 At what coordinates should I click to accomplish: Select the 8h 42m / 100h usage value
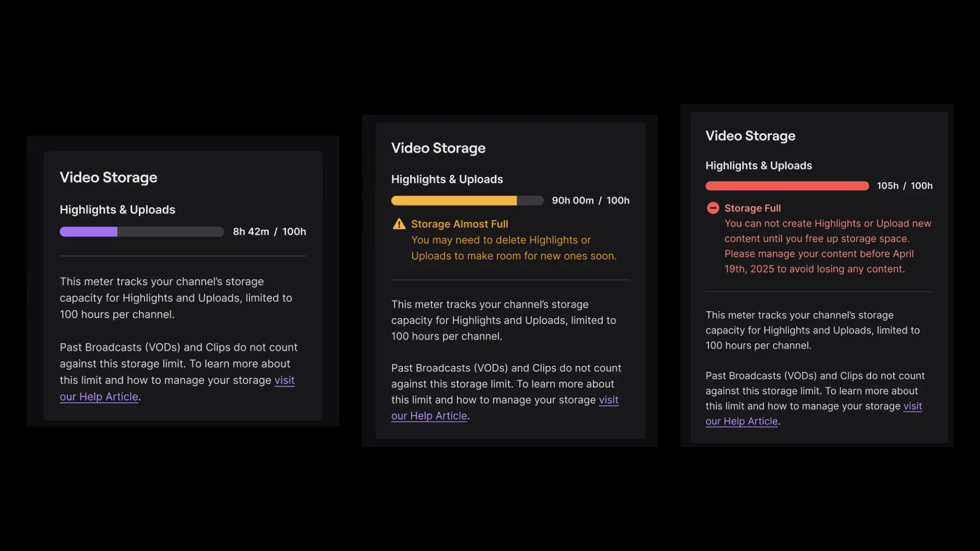tap(269, 231)
